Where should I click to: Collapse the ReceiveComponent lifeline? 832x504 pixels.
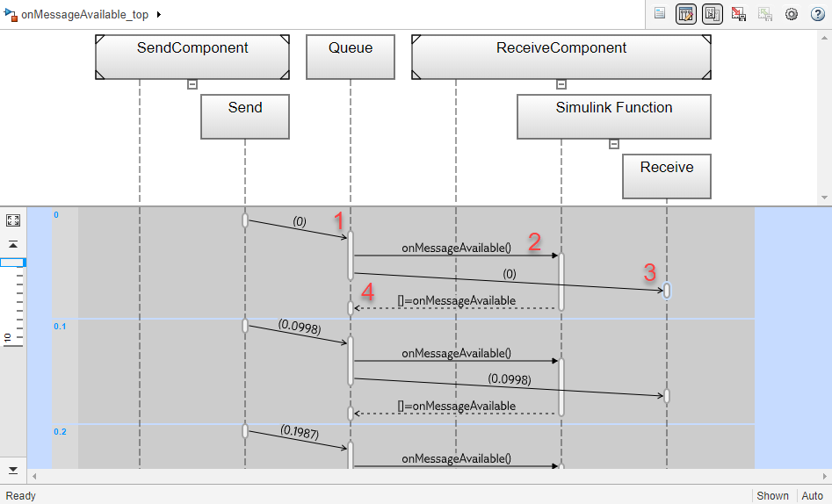[x=561, y=84]
